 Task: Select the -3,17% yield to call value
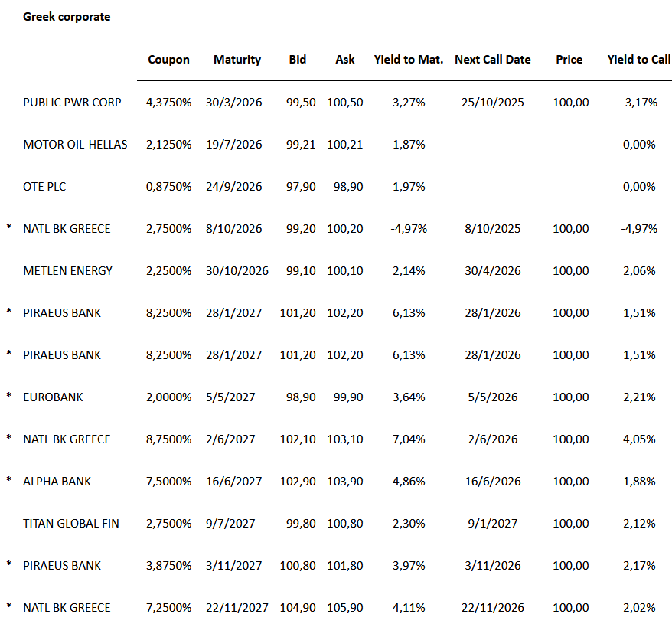[638, 103]
